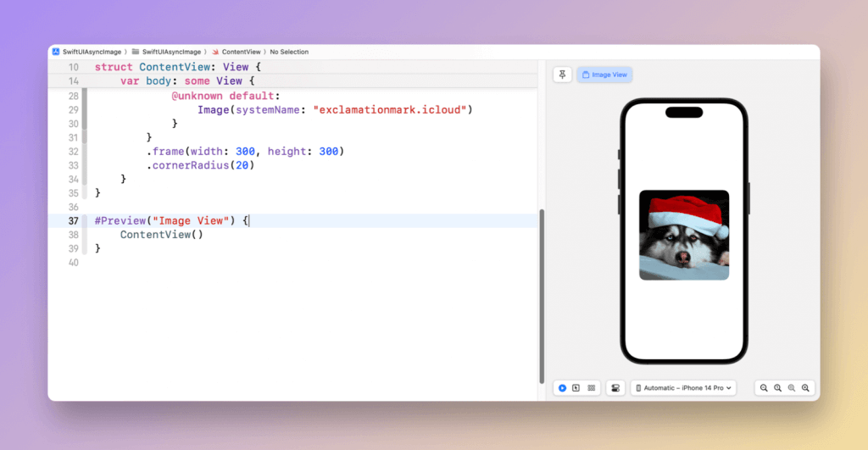Open the Automatic – iPhone 14 Pro dropdown
This screenshot has width=868, height=450.
[x=683, y=387]
